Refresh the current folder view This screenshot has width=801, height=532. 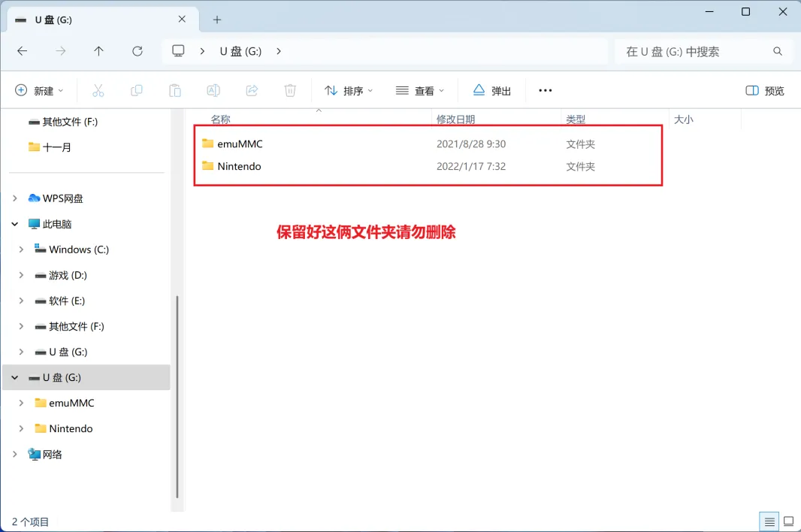(x=138, y=50)
